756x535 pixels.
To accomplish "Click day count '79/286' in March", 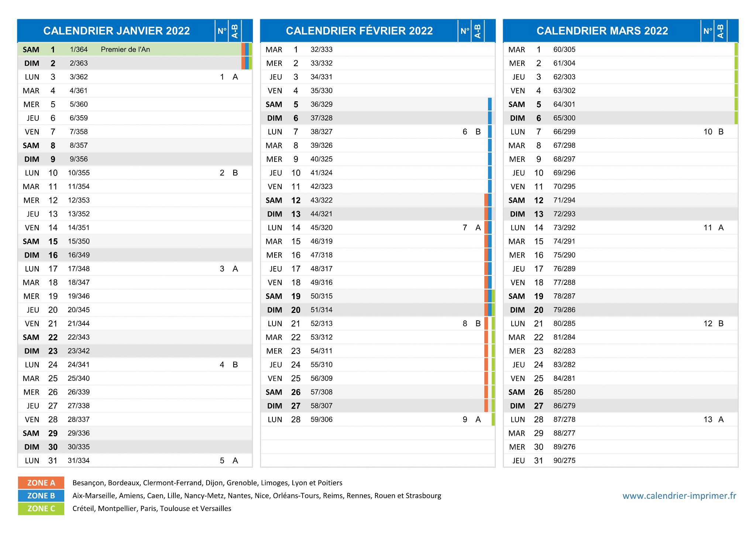I will 564,310.
